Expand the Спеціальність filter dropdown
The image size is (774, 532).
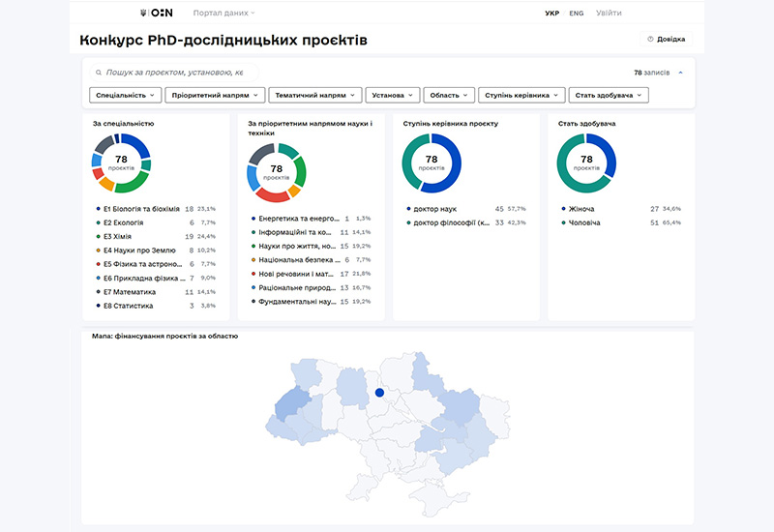click(x=126, y=95)
